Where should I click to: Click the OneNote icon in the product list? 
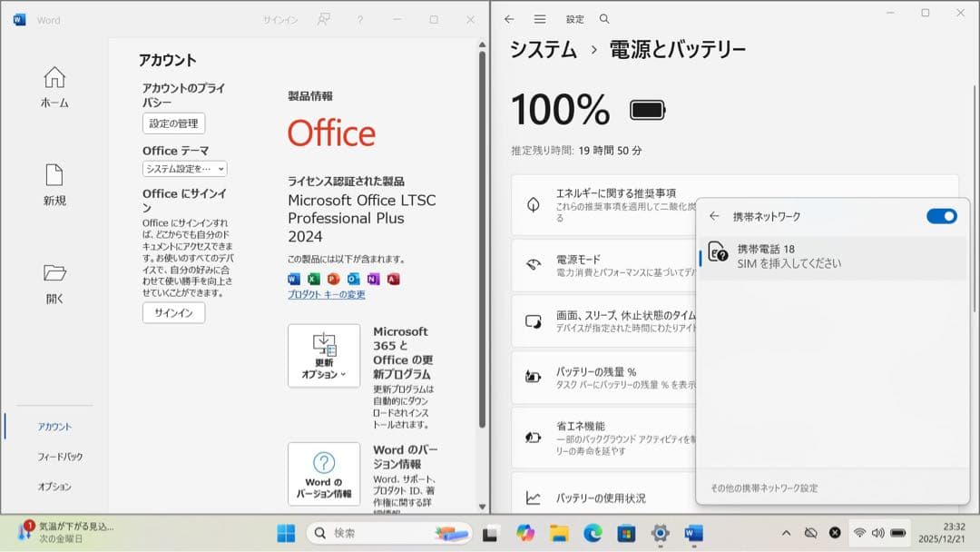coord(373,279)
